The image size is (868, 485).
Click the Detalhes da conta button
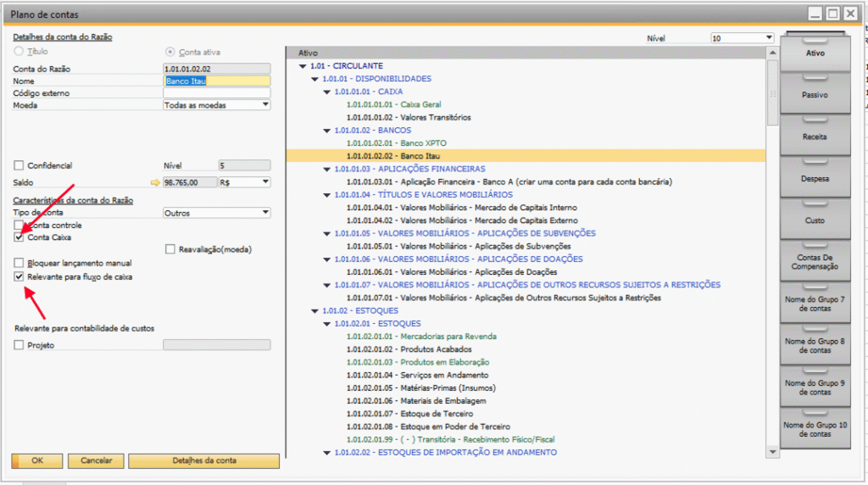coord(203,460)
